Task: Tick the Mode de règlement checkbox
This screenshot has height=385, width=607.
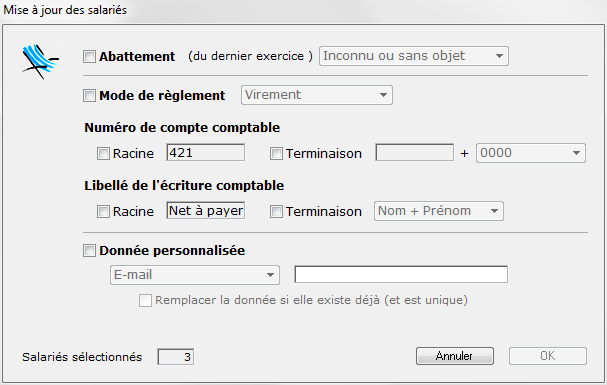Action: pyautogui.click(x=89, y=96)
